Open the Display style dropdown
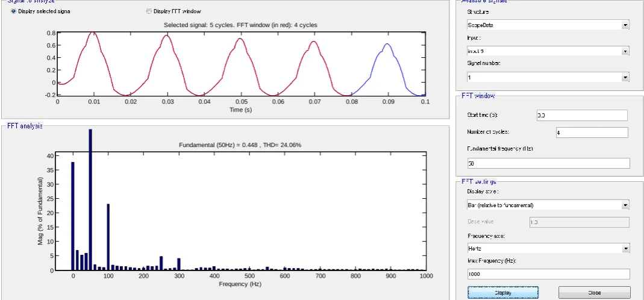The image size is (644, 300). [x=548, y=205]
